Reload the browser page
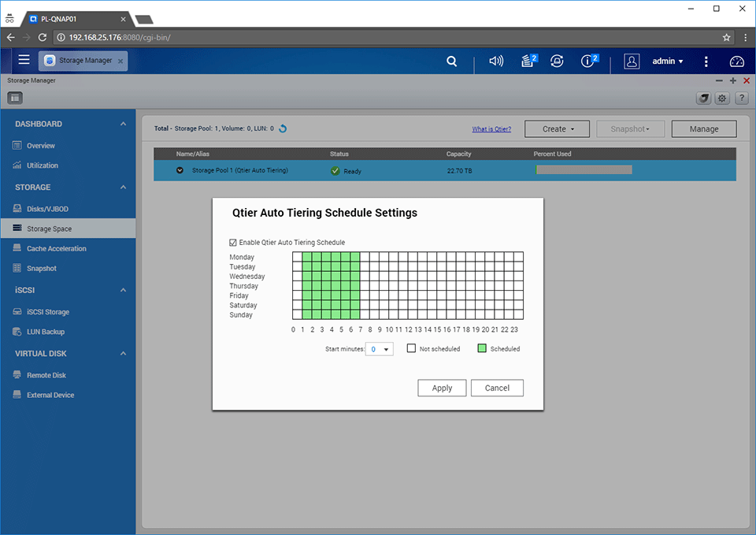 (x=43, y=37)
